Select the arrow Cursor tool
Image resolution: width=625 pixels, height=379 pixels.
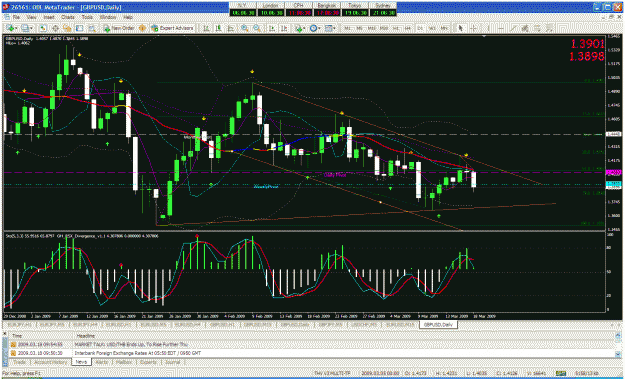460,28
